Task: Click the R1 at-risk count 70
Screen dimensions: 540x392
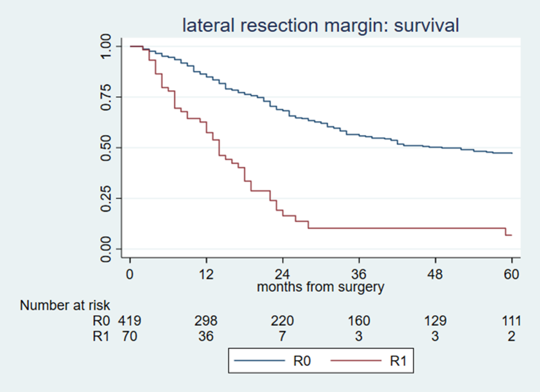Action: pos(130,336)
